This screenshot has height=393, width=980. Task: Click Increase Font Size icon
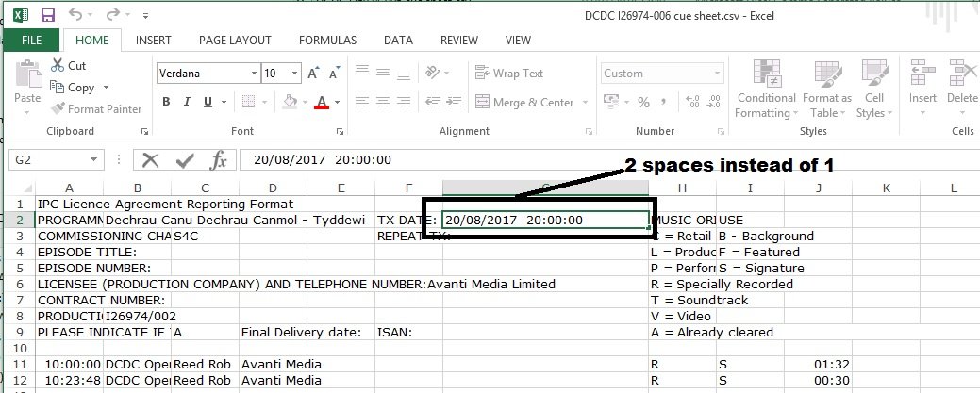tap(314, 74)
